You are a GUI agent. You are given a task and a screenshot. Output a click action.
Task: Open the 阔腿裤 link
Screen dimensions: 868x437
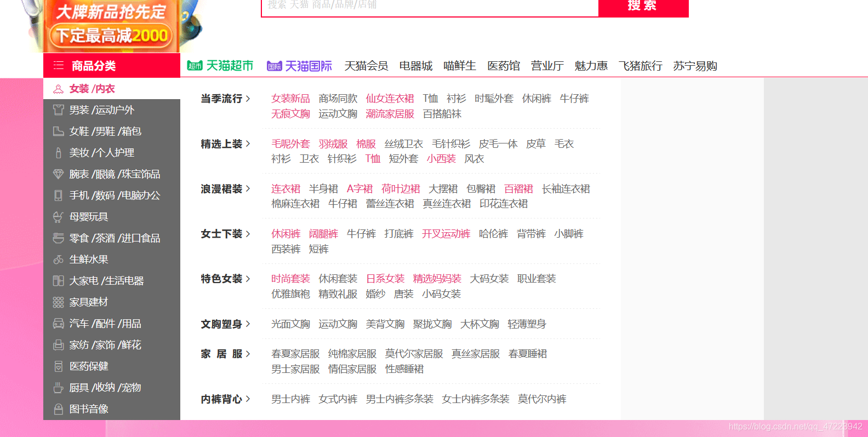click(323, 234)
